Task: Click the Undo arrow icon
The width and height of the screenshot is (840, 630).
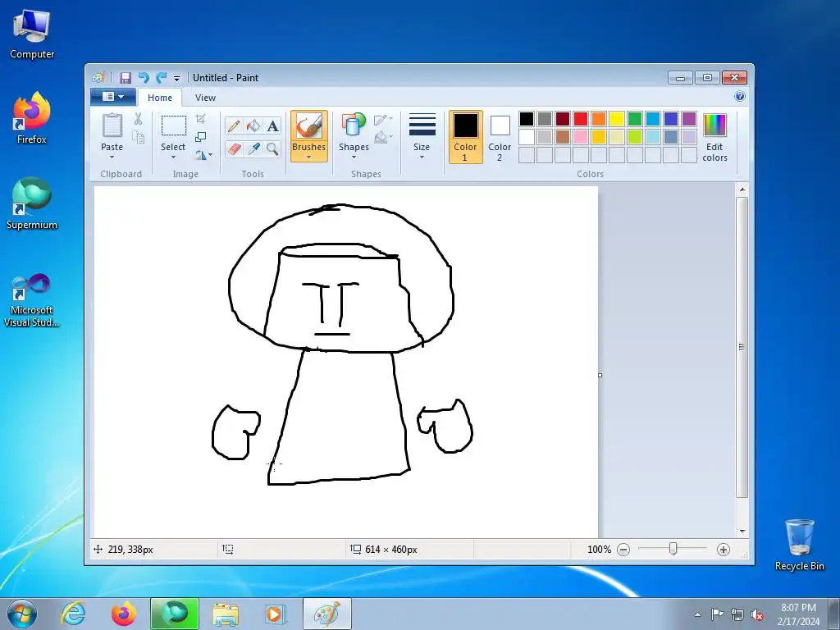Action: (144, 78)
